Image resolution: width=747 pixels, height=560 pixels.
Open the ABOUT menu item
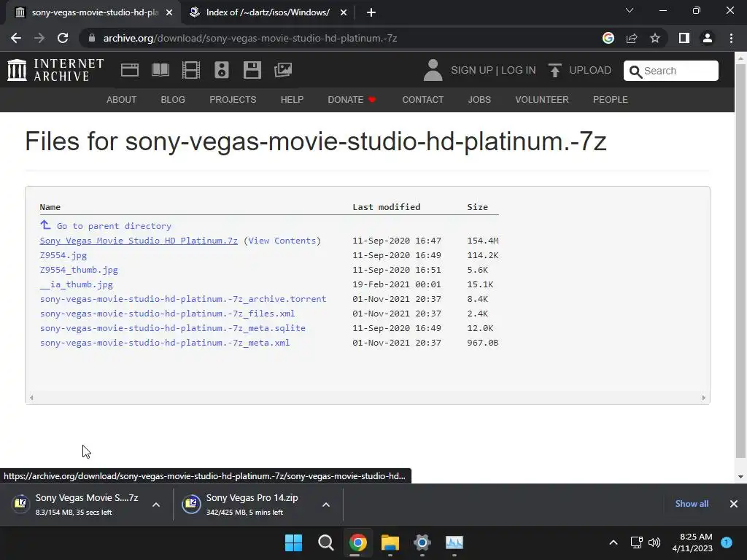coord(122,99)
